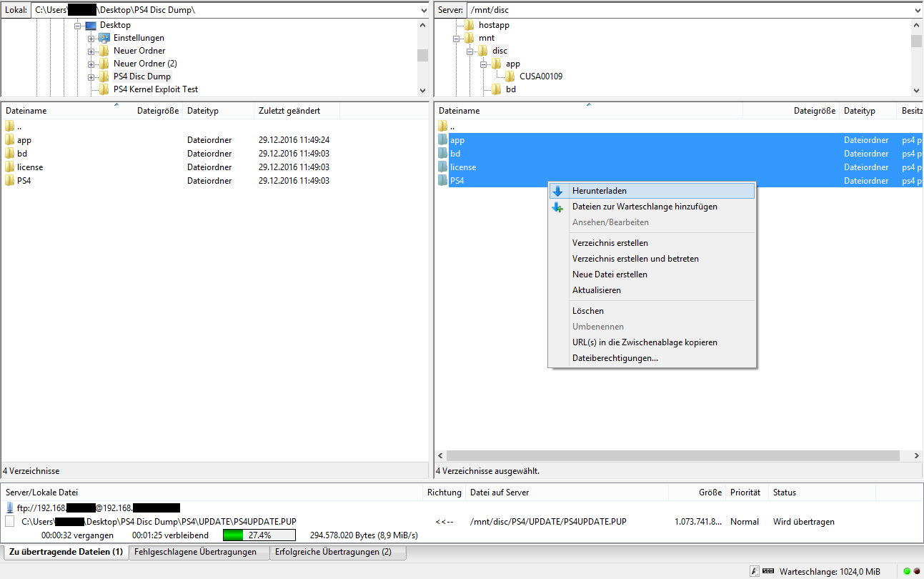Click the Warteschlange: 1024,0 MiB status text
Screen dimensions: 924x579
[x=830, y=571]
